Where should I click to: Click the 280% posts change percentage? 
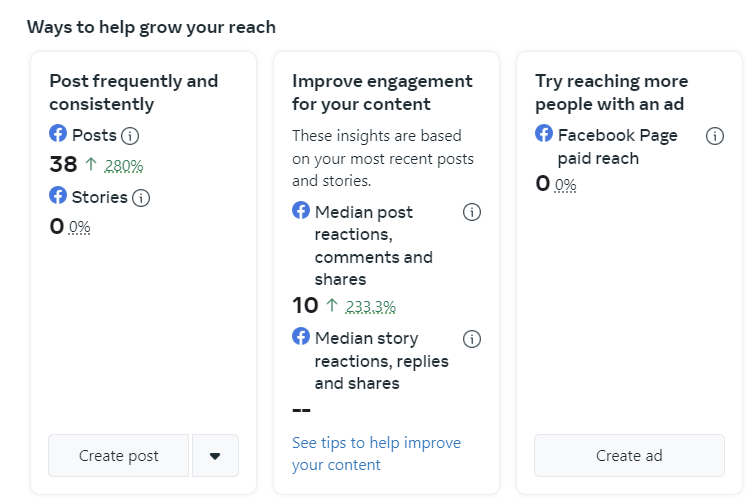[x=124, y=166]
